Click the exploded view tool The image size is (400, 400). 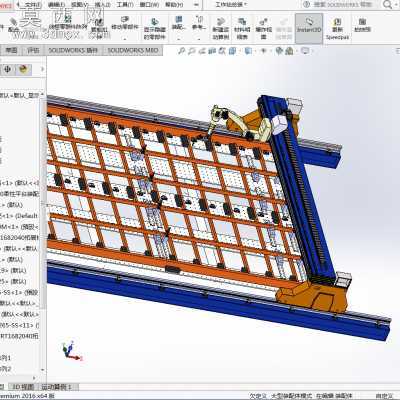click(263, 29)
